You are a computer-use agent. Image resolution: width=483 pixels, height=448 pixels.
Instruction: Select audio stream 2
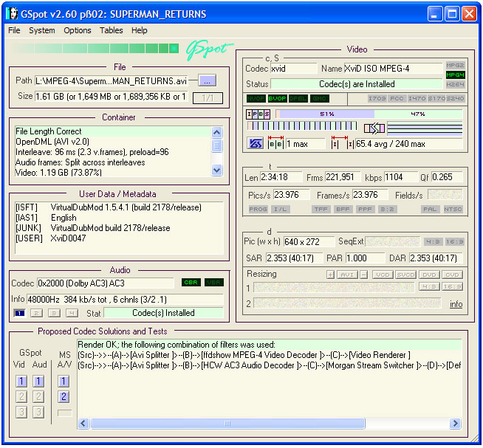37,314
